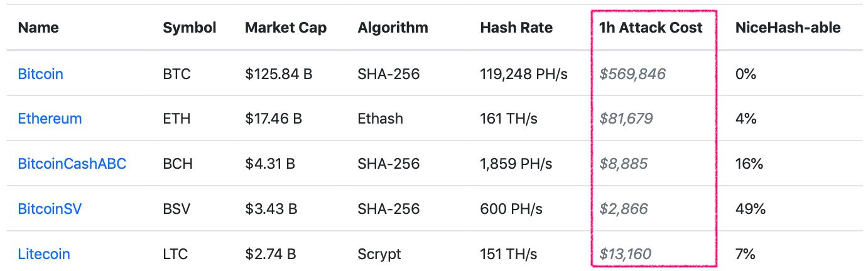Click the Algorithm column header

(393, 28)
